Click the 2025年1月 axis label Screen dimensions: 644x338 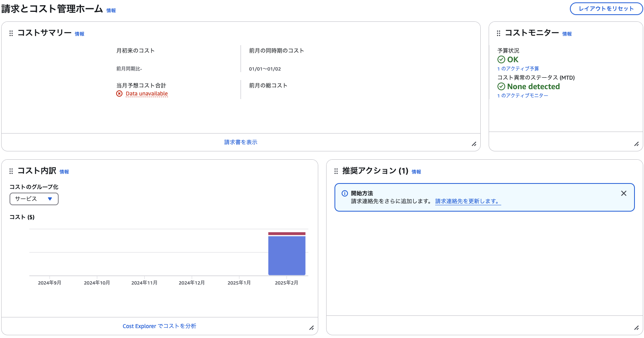point(239,283)
